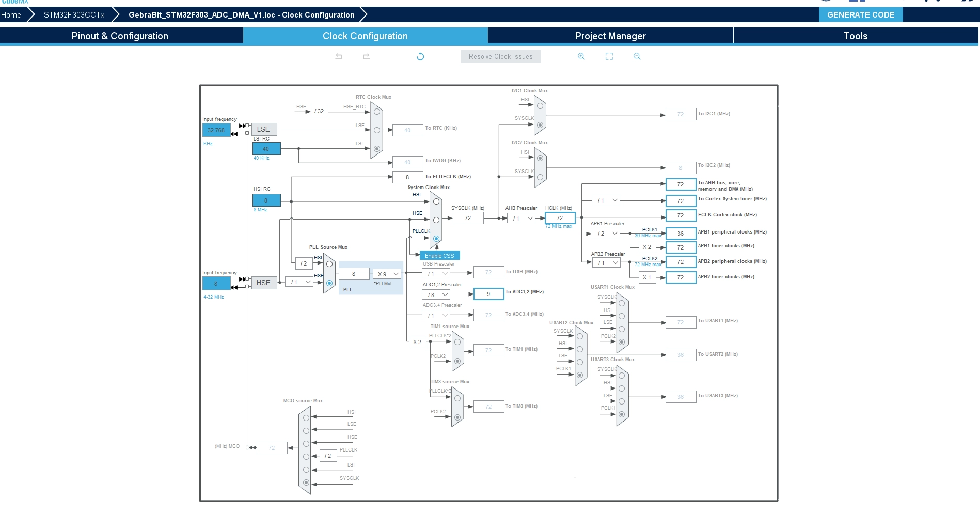Click LSE input frequency 32.768 field

[x=216, y=130]
